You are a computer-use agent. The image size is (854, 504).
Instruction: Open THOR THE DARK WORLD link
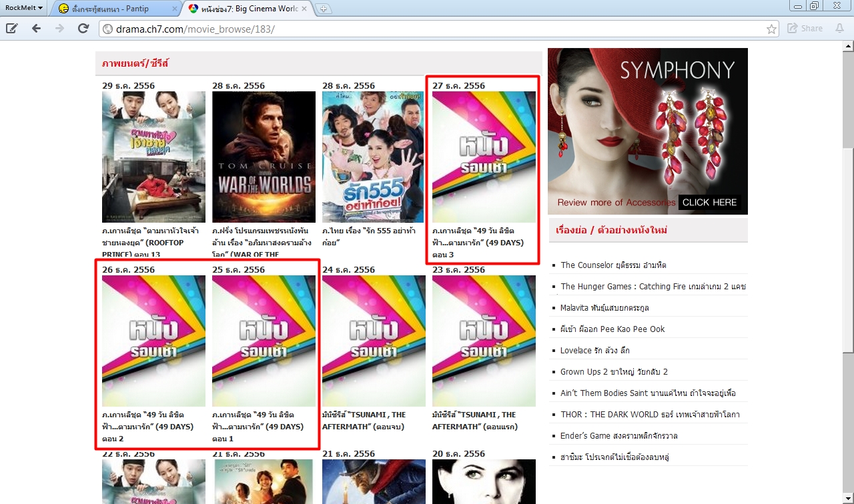(x=651, y=415)
